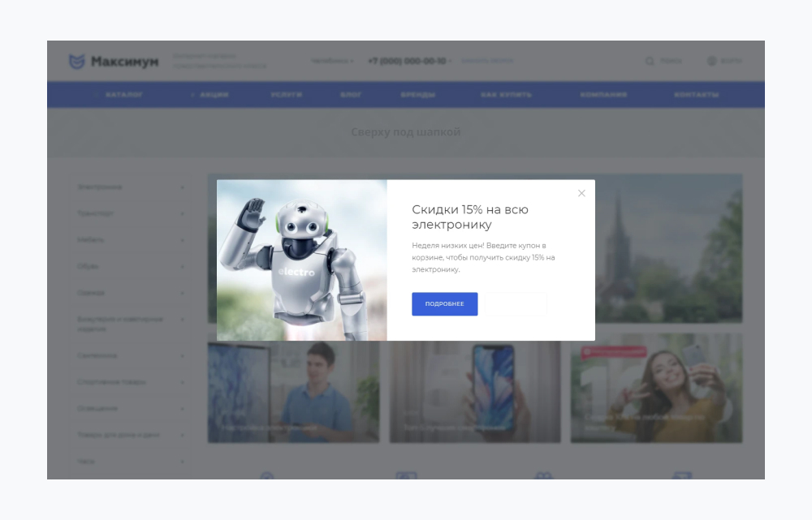The height and width of the screenshot is (520, 812).
Task: Open the Контакты menu item
Action: 696,95
